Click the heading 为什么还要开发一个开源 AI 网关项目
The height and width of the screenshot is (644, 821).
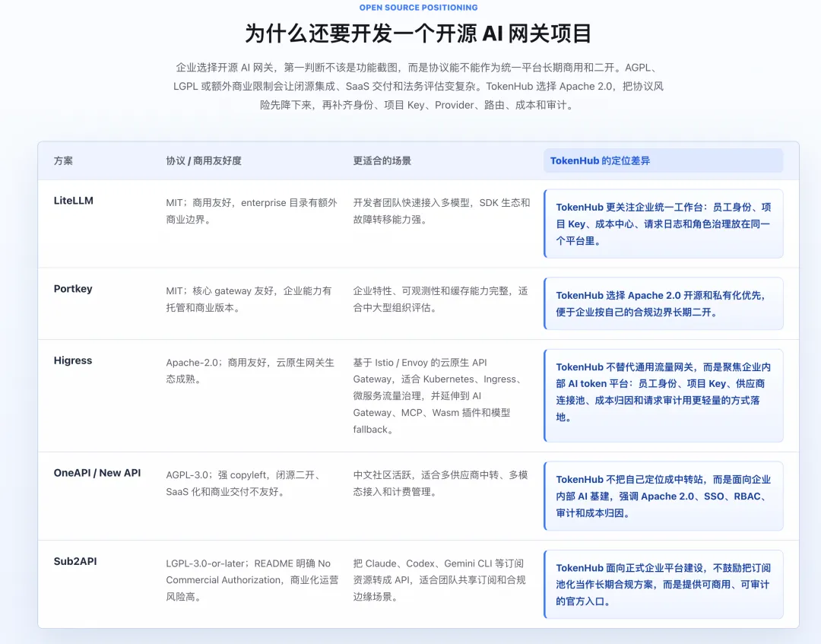418,33
